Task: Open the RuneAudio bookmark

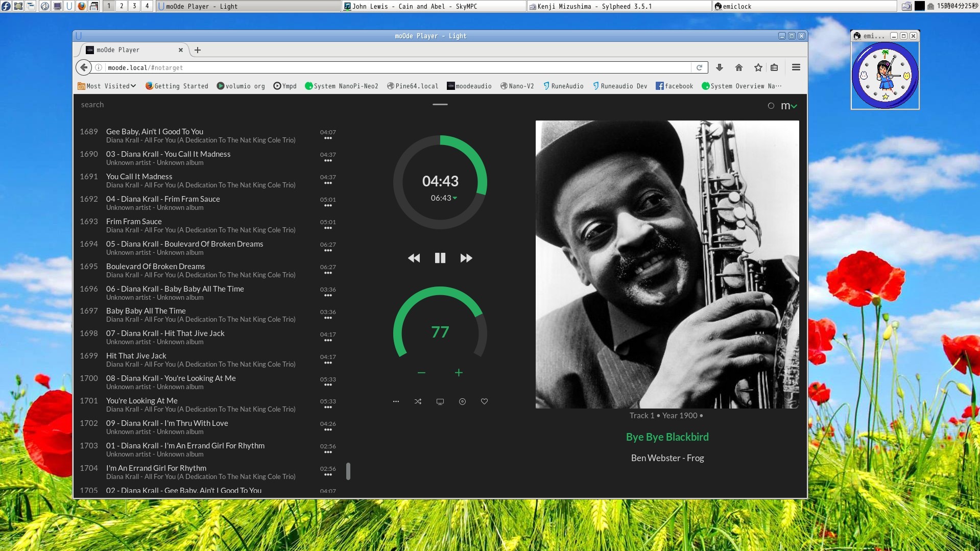Action: (564, 86)
